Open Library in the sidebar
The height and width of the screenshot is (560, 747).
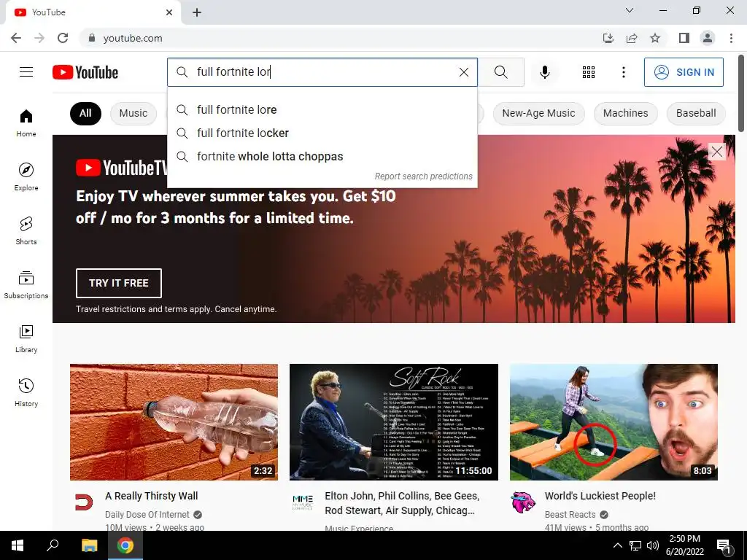26,338
